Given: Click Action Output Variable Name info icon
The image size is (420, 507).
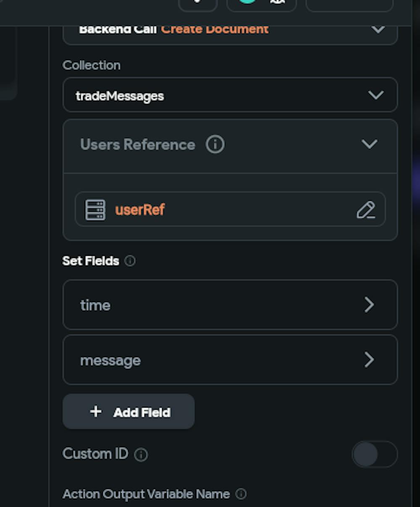Looking at the screenshot, I should (x=241, y=494).
